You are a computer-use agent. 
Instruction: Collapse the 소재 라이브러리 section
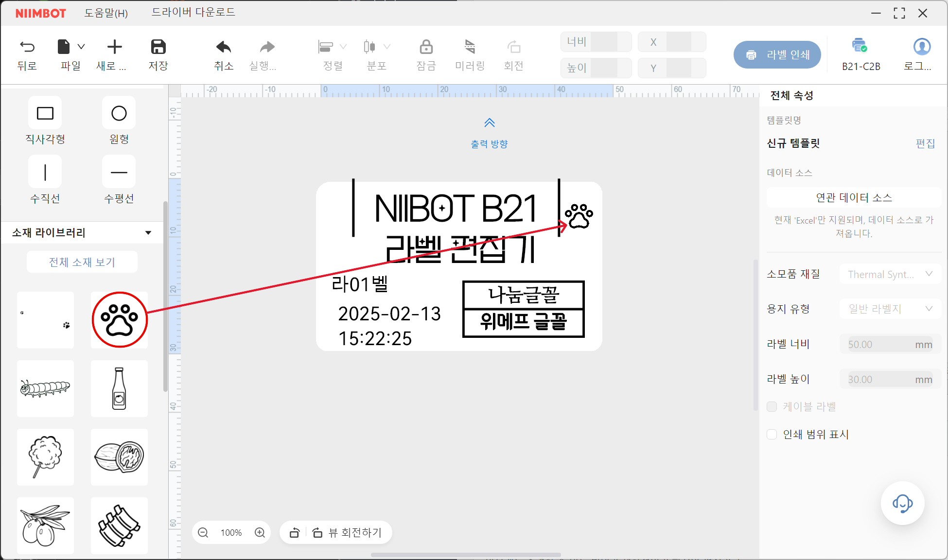point(148,233)
